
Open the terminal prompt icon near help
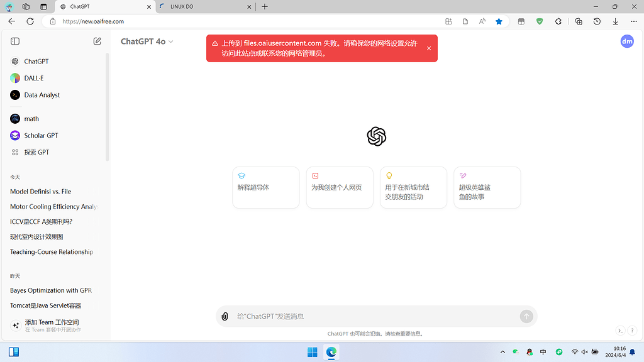point(621,331)
